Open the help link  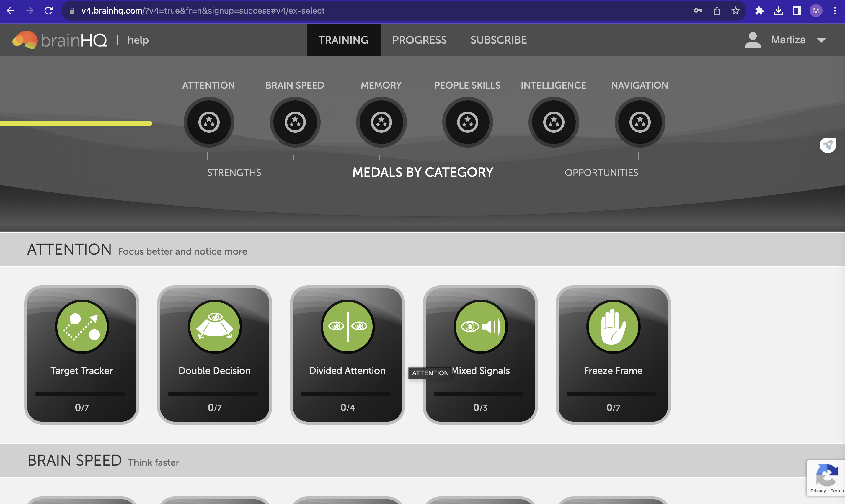point(138,40)
